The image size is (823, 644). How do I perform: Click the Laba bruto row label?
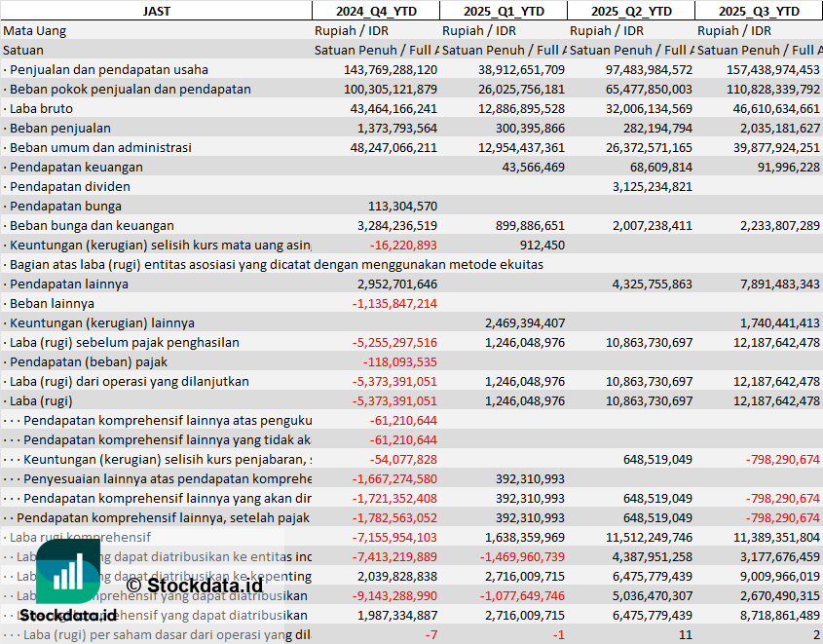41,109
